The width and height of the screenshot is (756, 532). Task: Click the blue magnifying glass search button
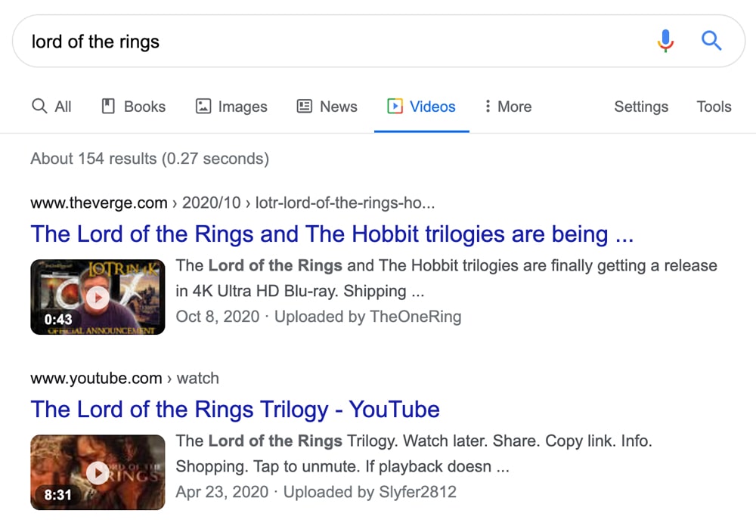[x=711, y=41]
